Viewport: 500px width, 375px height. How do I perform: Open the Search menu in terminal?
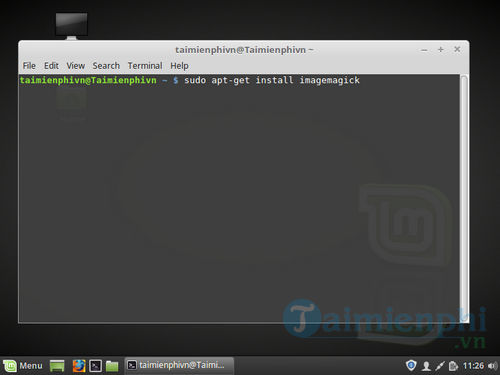click(x=106, y=66)
